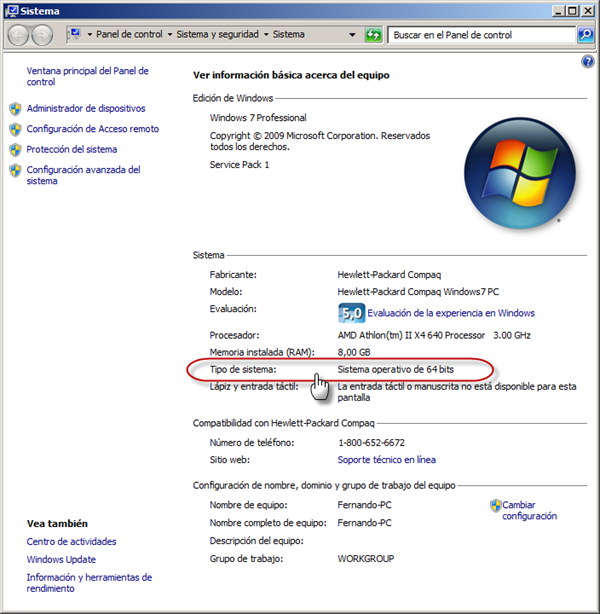The height and width of the screenshot is (614, 600).
Task: Open the Windows Update link
Action: tap(61, 559)
